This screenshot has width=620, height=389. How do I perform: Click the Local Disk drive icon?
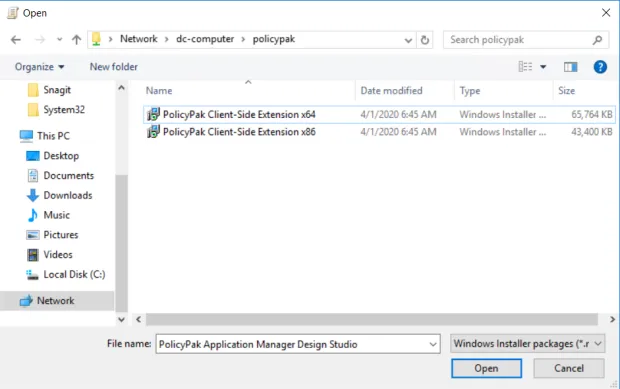pyautogui.click(x=32, y=274)
